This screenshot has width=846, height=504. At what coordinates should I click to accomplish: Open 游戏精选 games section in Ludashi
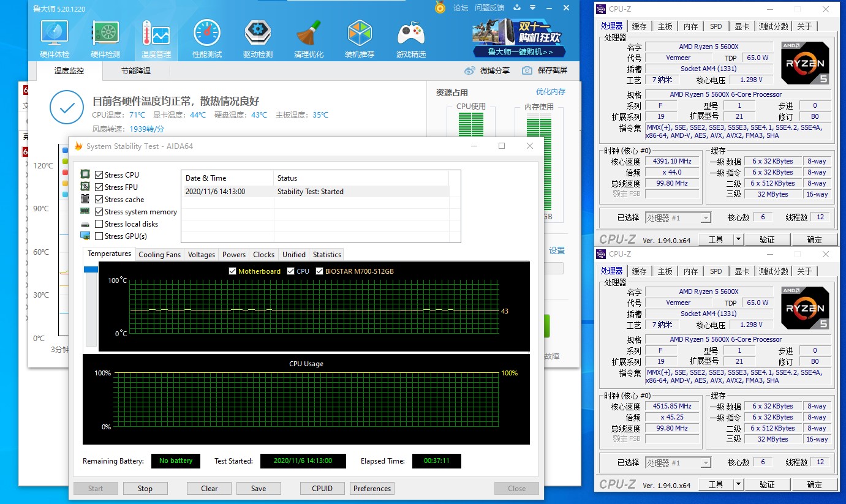tap(411, 39)
